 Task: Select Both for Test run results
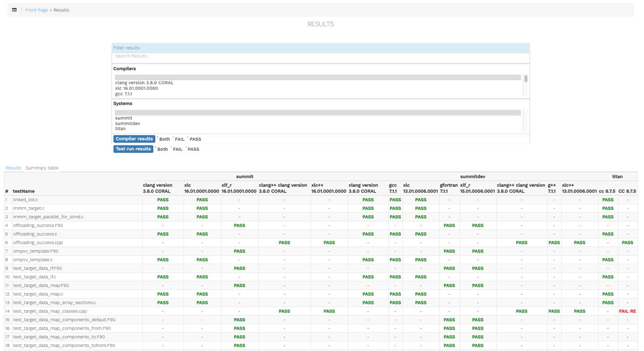(162, 149)
